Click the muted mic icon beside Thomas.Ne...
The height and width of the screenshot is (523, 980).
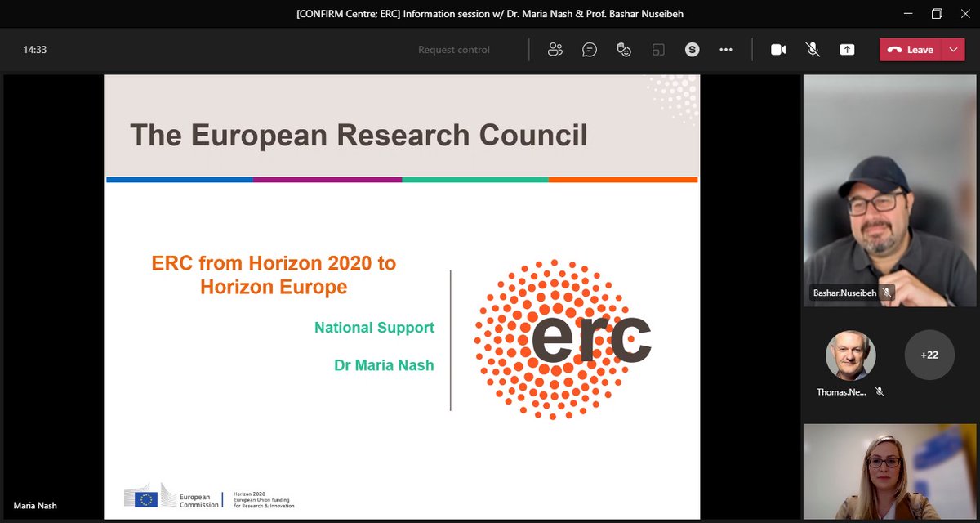pos(880,392)
